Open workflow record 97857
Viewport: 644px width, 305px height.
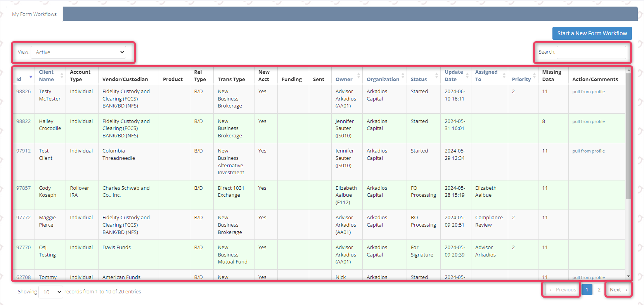[23, 188]
